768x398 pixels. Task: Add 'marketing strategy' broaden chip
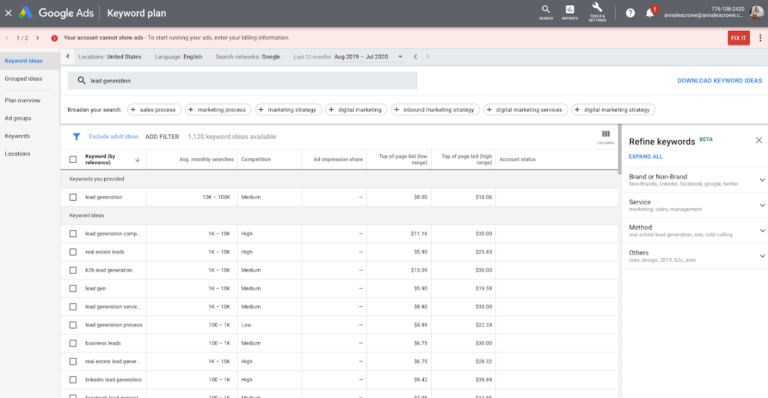[288, 110]
